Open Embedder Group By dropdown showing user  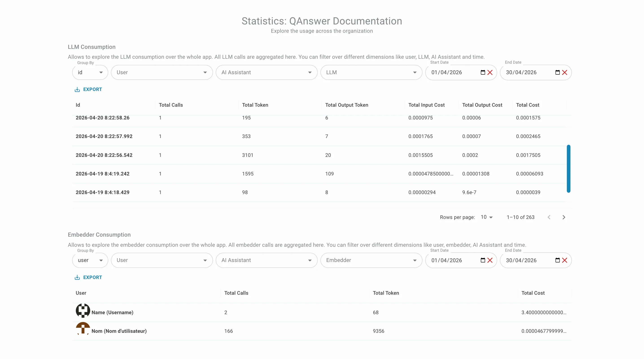point(90,260)
